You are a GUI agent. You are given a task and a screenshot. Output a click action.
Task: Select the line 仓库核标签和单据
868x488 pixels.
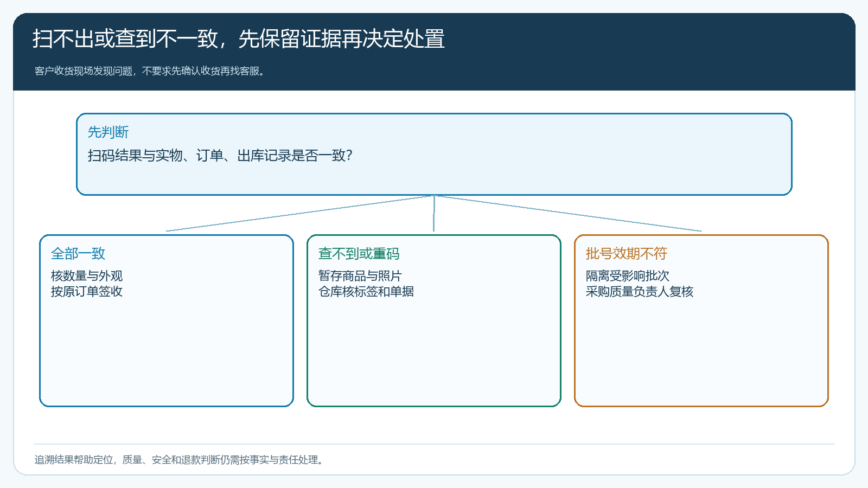click(x=366, y=292)
